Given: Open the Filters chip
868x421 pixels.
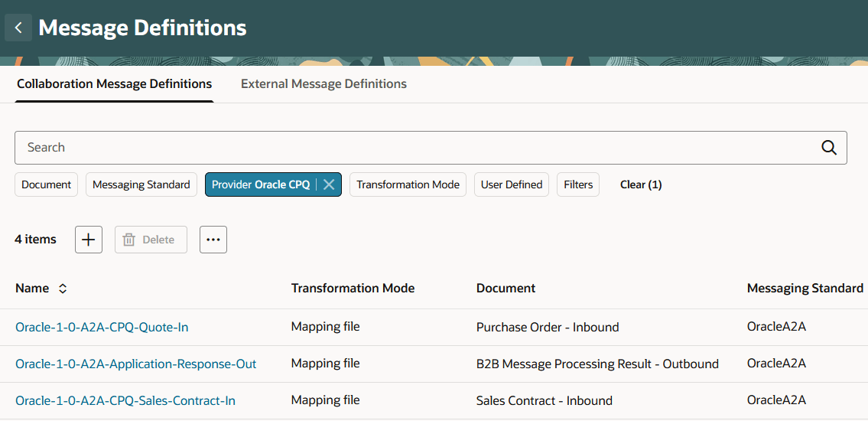Looking at the screenshot, I should pos(578,184).
